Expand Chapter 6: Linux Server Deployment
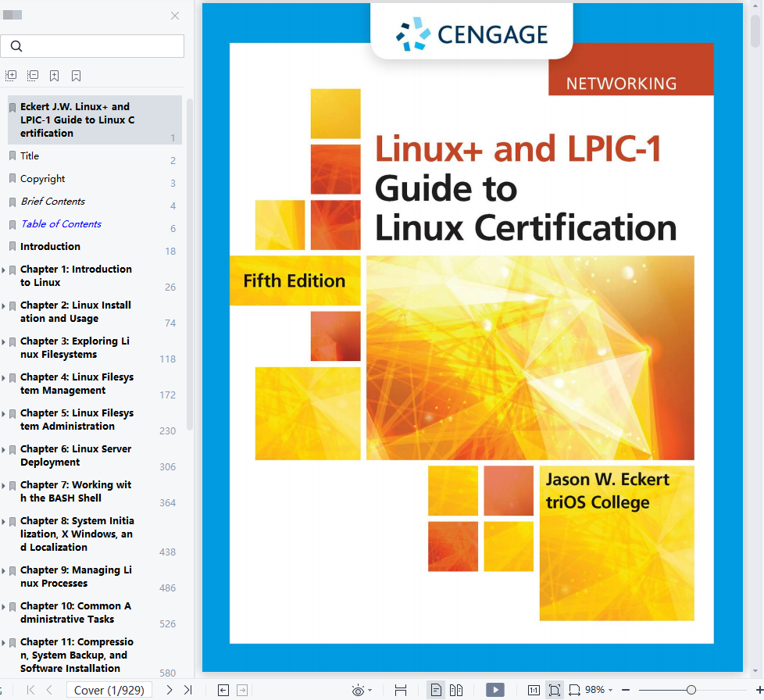Viewport: 764px width, 700px height. coord(3,450)
